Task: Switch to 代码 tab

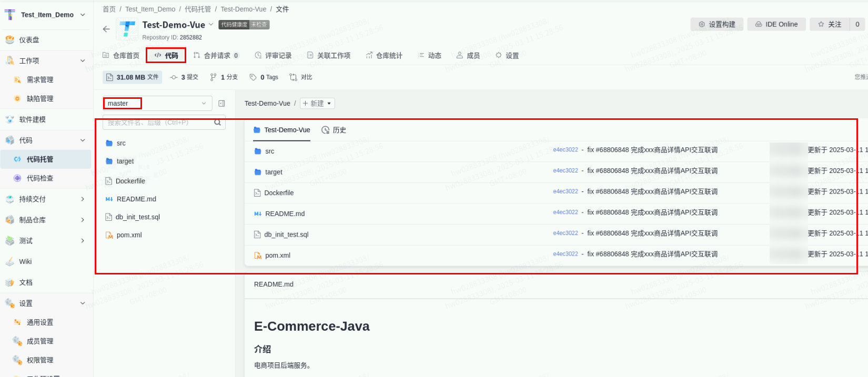Action: tap(166, 55)
